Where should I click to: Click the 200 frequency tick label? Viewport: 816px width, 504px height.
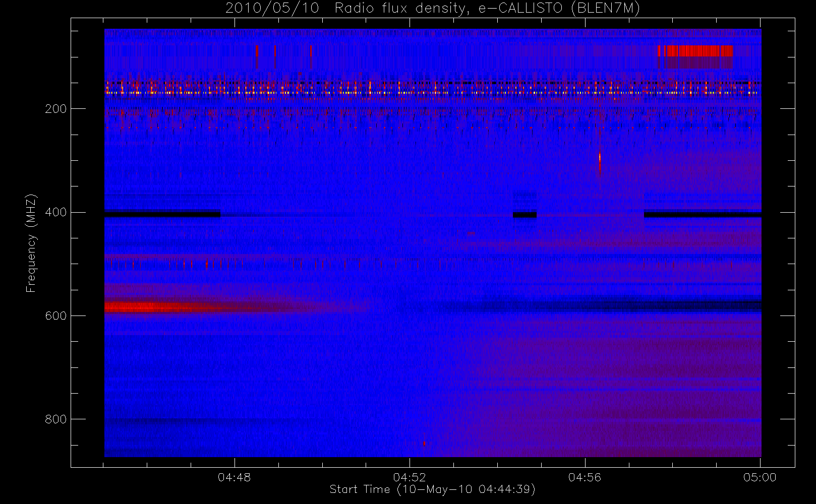click(x=55, y=109)
